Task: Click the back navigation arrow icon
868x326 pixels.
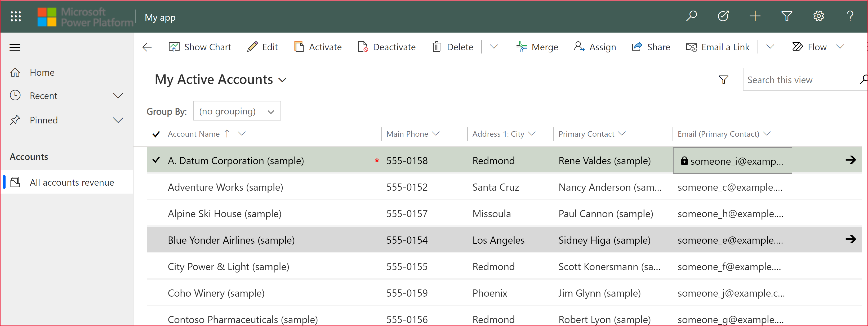Action: (147, 47)
